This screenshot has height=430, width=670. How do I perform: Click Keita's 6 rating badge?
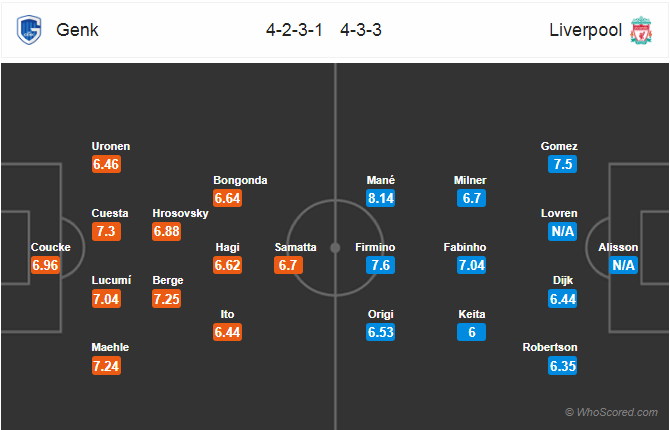471,332
